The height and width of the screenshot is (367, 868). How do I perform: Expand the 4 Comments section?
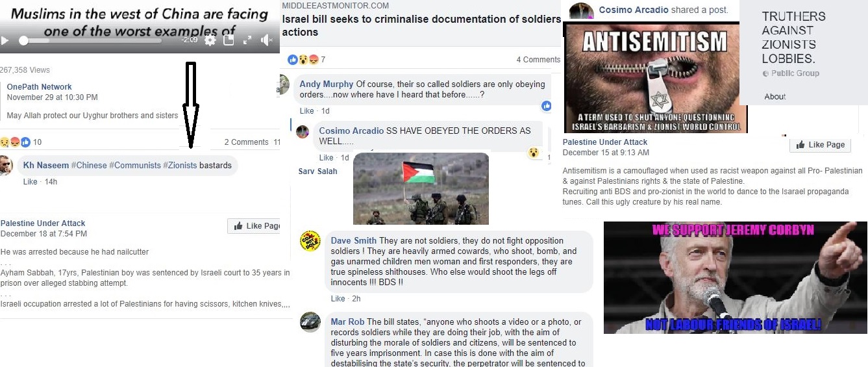click(538, 60)
